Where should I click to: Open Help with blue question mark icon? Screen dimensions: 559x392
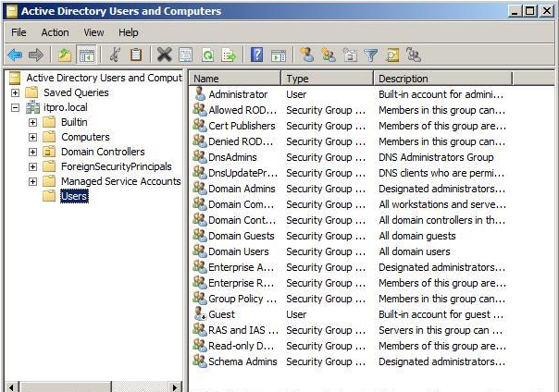coord(256,55)
